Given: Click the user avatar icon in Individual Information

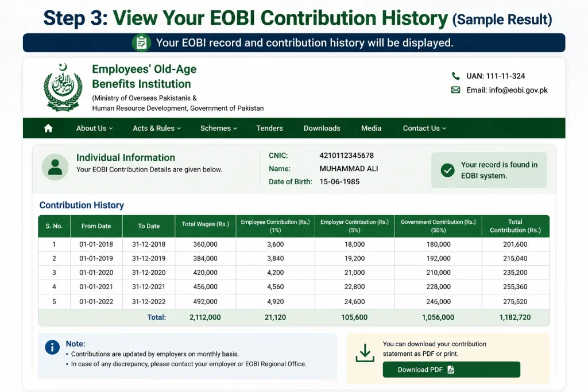Looking at the screenshot, I should pos(55,167).
